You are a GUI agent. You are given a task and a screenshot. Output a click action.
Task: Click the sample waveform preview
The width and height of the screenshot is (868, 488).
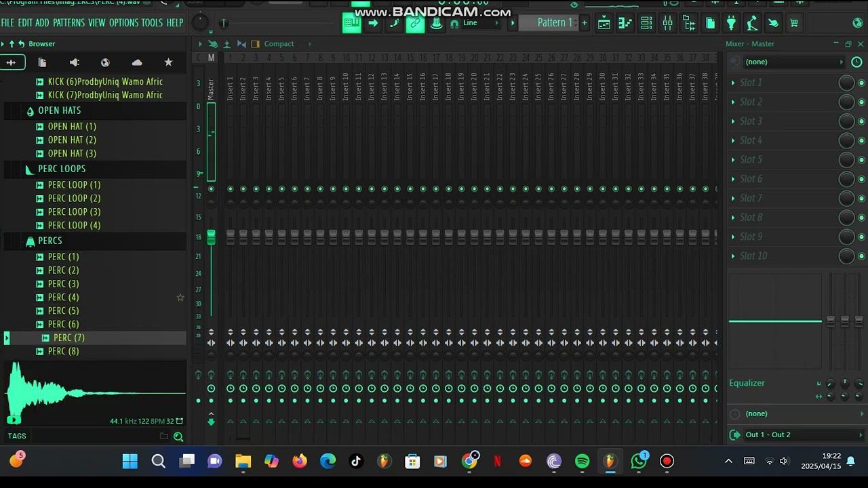[95, 392]
